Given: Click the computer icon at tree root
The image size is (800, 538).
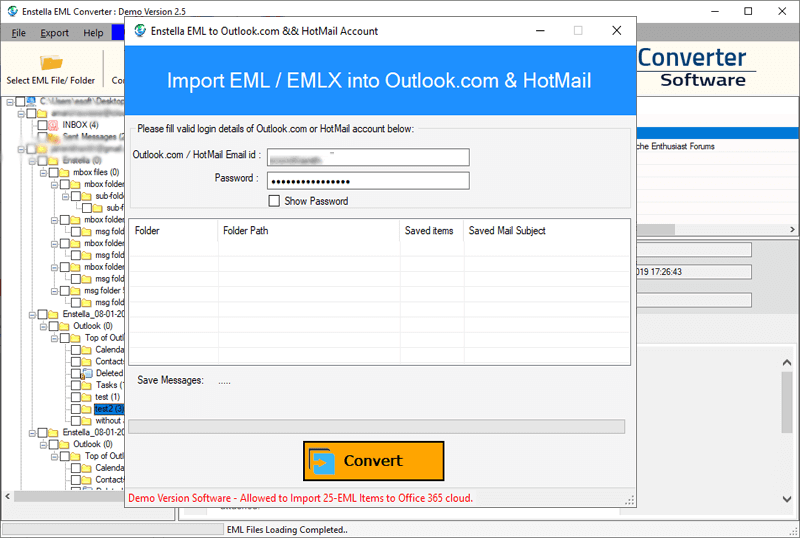Looking at the screenshot, I should [31, 101].
